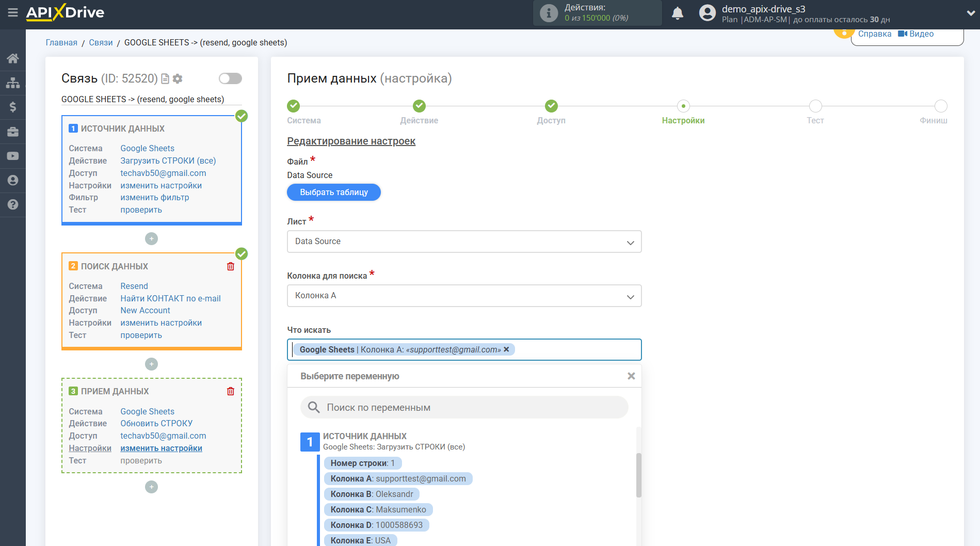Expand the Колонка для поиска dropdown
Image resolution: width=980 pixels, height=546 pixels.
coord(464,296)
